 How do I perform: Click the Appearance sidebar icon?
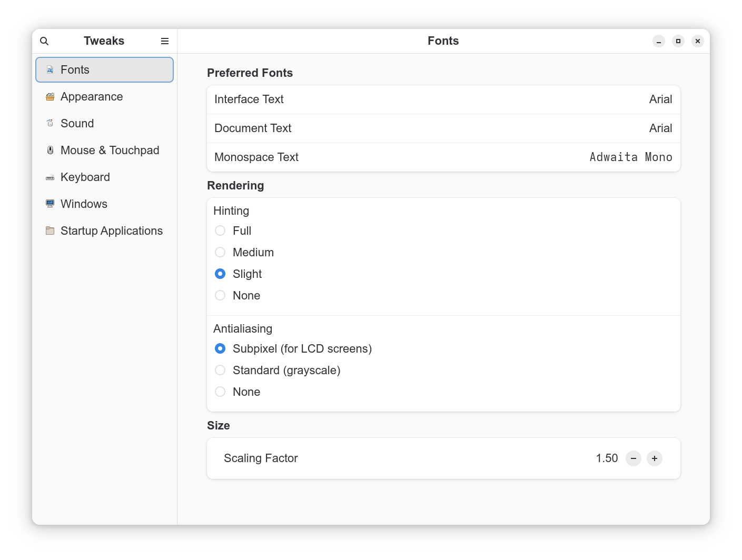pos(50,97)
